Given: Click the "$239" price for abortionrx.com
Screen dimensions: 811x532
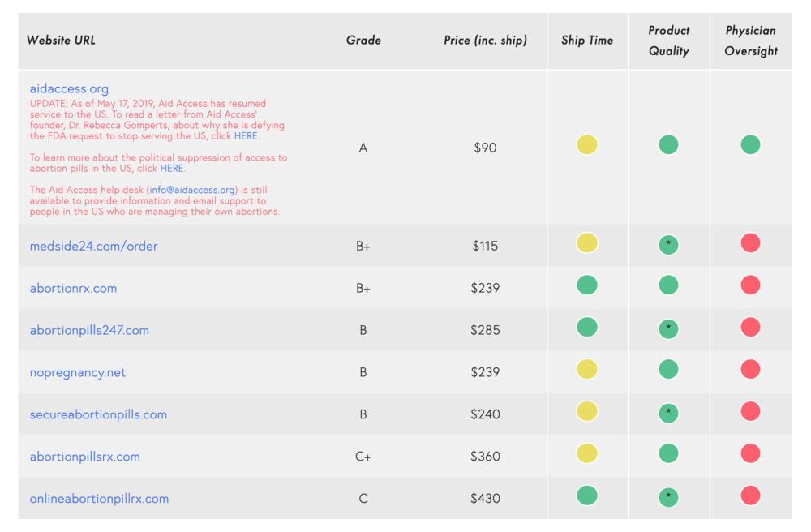Looking at the screenshot, I should tap(485, 289).
